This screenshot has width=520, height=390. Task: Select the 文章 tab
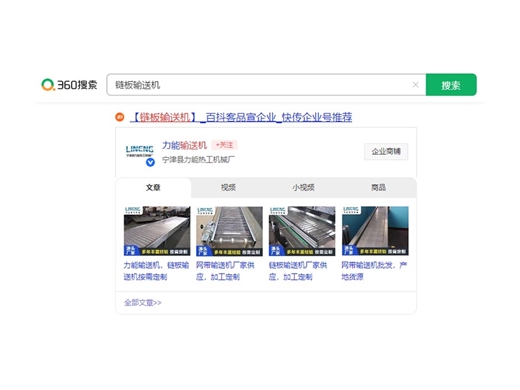pyautogui.click(x=153, y=188)
